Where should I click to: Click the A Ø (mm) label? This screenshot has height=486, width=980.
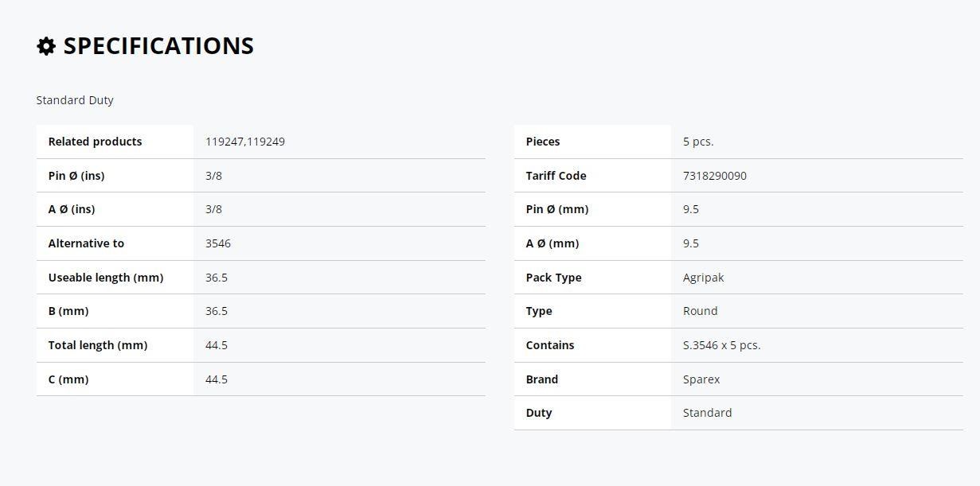[x=552, y=243]
